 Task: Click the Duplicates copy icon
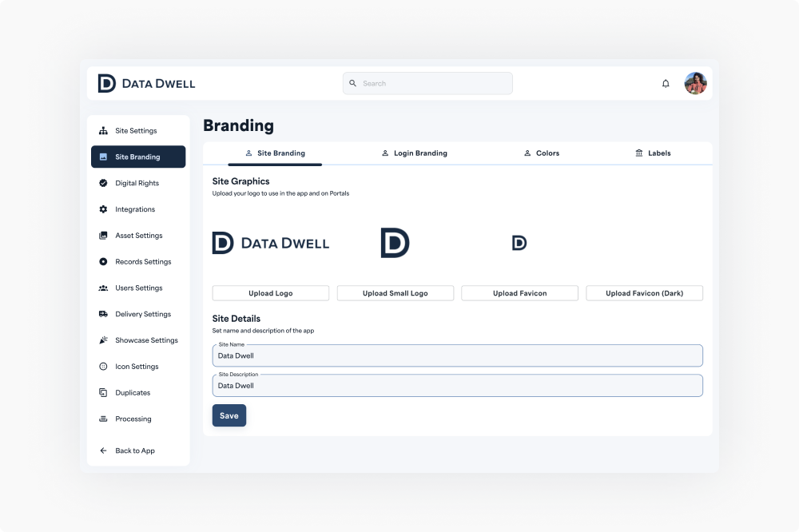tap(103, 392)
